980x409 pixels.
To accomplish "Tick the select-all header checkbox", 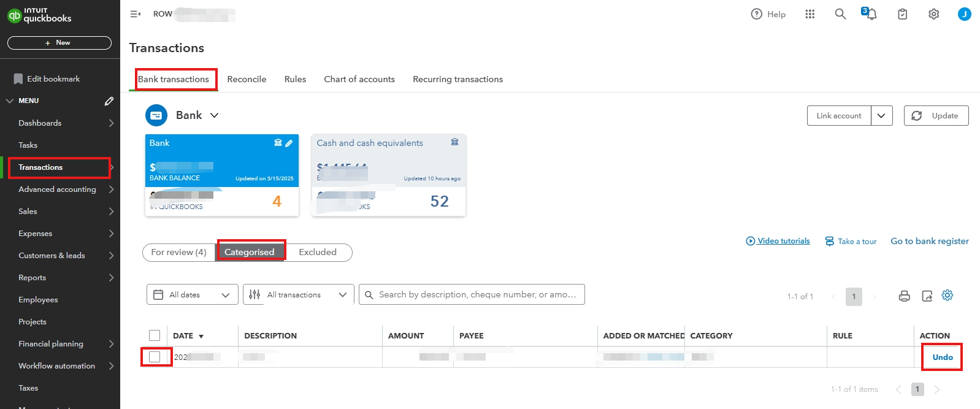I will click(x=155, y=335).
